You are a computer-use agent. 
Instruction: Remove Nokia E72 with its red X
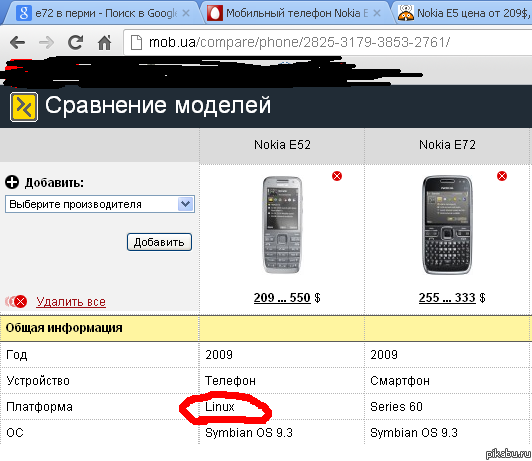pyautogui.click(x=502, y=176)
